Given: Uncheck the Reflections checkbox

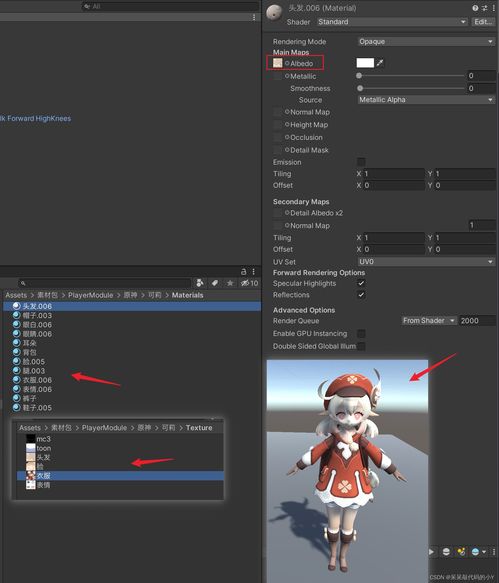Looking at the screenshot, I should [x=361, y=295].
